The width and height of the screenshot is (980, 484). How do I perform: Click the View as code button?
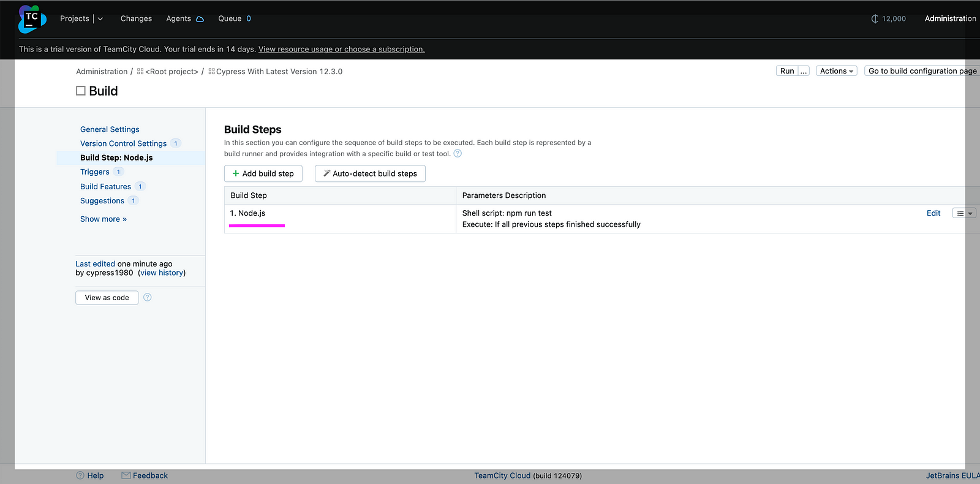(107, 298)
